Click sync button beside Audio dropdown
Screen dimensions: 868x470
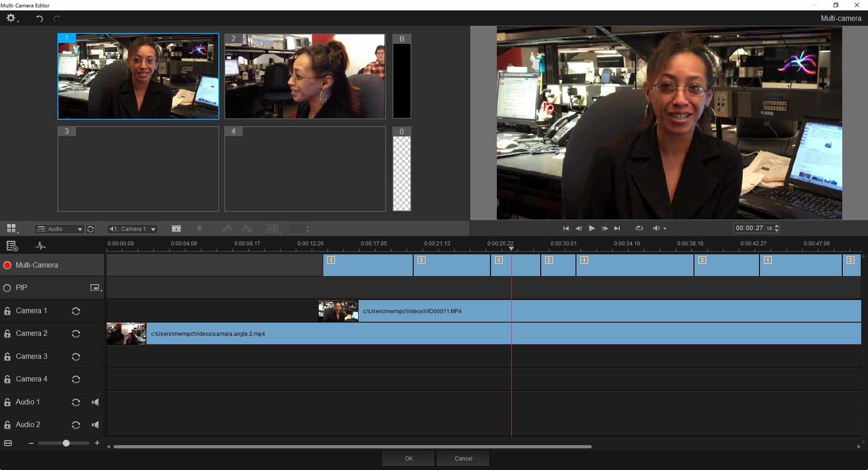pos(90,229)
